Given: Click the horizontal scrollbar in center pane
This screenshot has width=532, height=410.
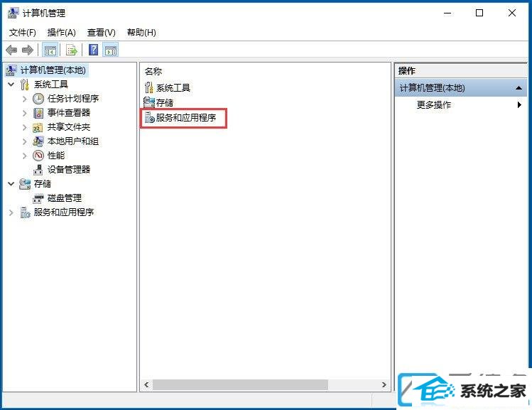Looking at the screenshot, I should [x=240, y=384].
